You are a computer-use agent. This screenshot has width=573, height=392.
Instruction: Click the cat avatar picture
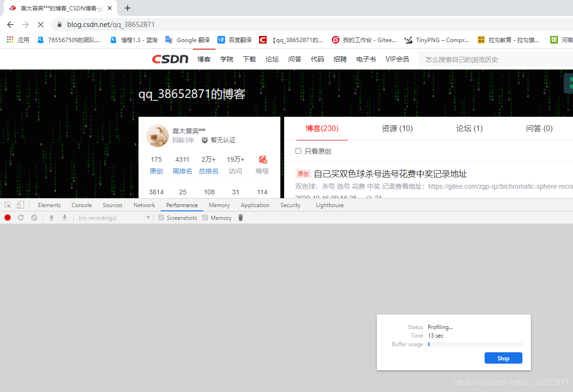pyautogui.click(x=157, y=136)
